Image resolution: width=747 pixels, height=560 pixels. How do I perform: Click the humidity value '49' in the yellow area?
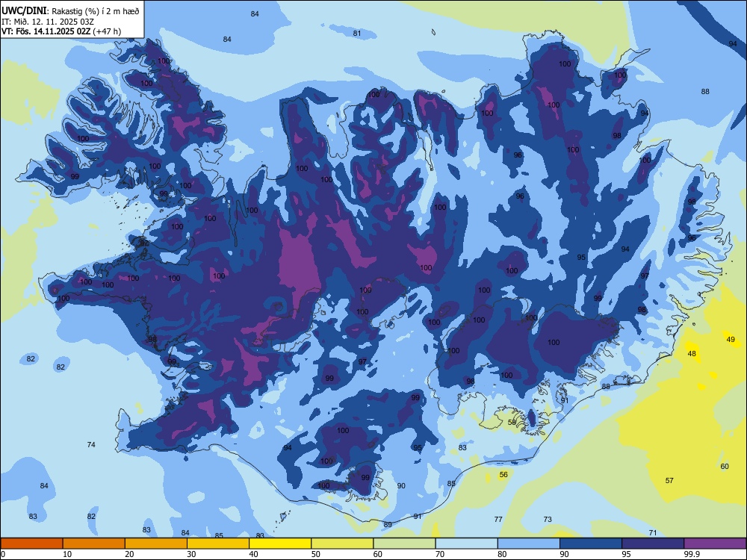(731, 340)
